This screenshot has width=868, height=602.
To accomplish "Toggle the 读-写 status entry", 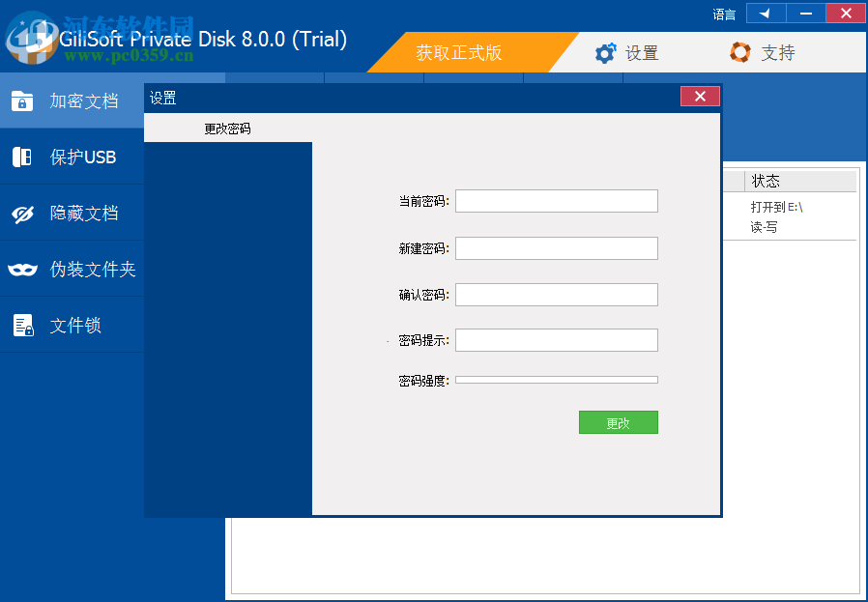I will click(764, 227).
